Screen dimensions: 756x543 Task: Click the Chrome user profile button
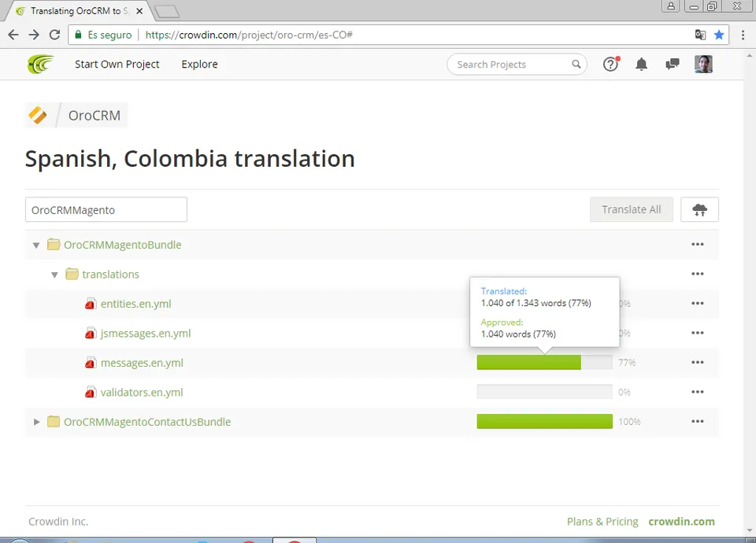671,6
